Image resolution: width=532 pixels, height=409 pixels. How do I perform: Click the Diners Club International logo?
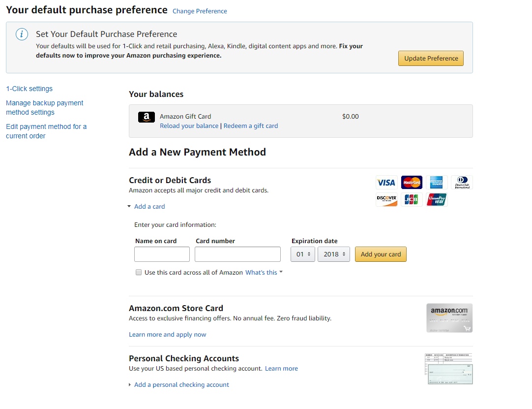tap(462, 183)
